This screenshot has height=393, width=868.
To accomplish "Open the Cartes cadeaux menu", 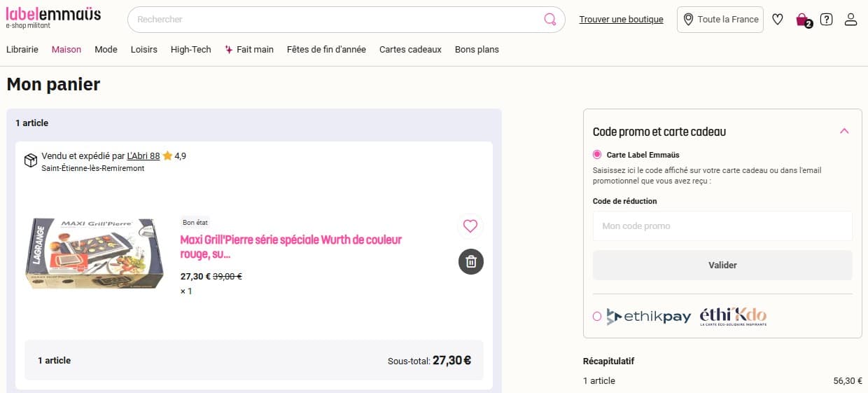I will tap(410, 50).
